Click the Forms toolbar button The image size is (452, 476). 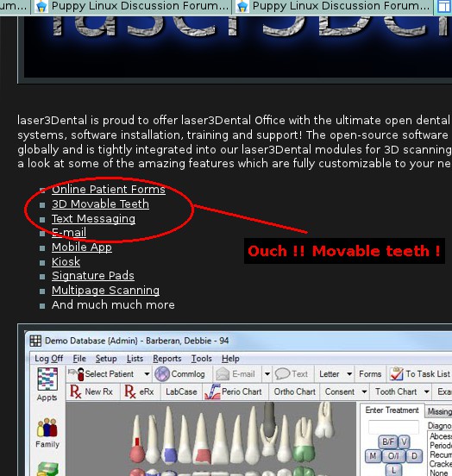(x=370, y=374)
